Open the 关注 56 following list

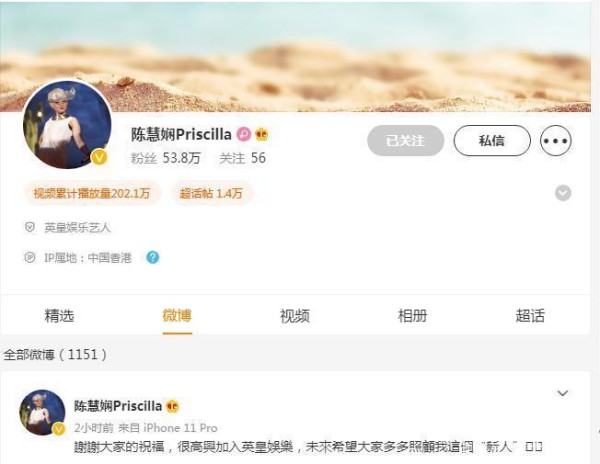(243, 158)
